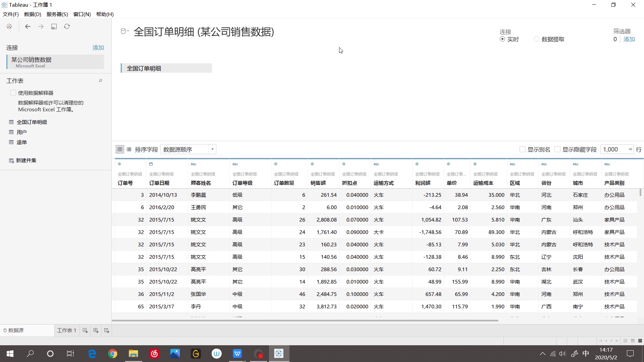
Task: Select the 退单 sheet in the sidebar
Action: (22, 142)
